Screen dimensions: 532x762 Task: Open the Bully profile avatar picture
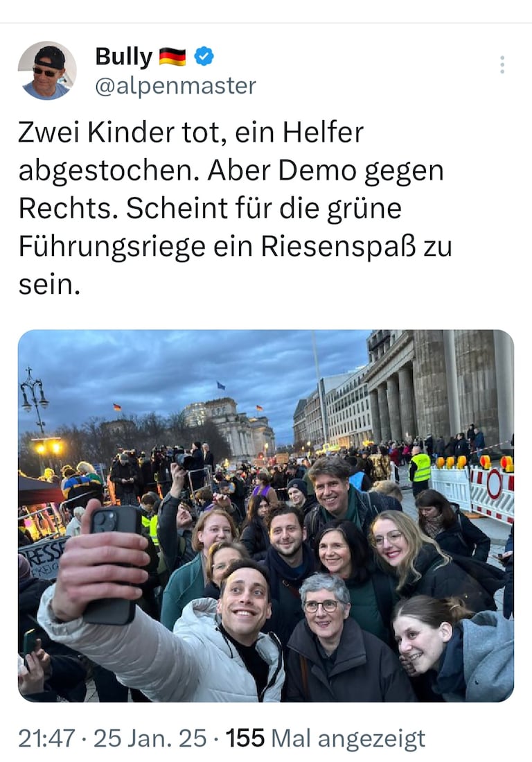pyautogui.click(x=47, y=71)
